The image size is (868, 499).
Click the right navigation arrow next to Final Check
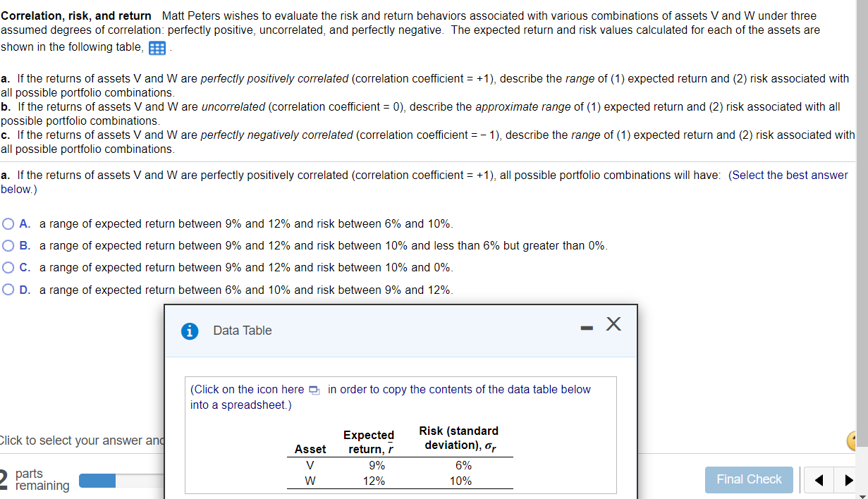coord(848,479)
